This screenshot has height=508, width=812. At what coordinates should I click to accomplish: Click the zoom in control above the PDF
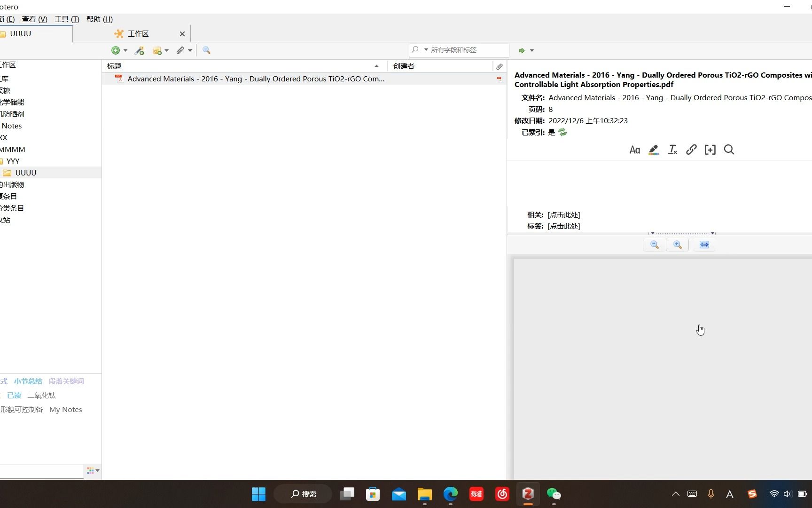[x=677, y=245]
